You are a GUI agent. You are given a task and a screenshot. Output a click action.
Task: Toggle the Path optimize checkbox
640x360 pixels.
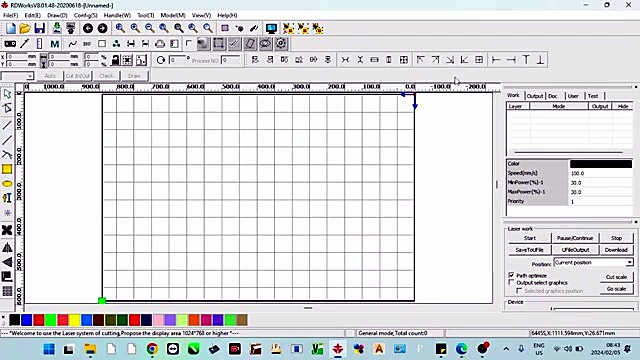pos(511,275)
